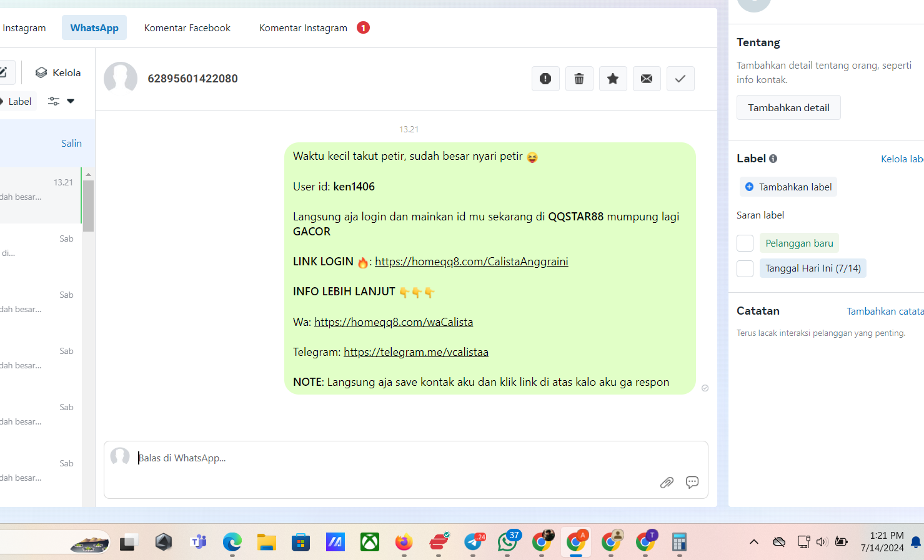Check the Pelanggan baru label checkbox
Image resolution: width=924 pixels, height=560 pixels.
(745, 243)
